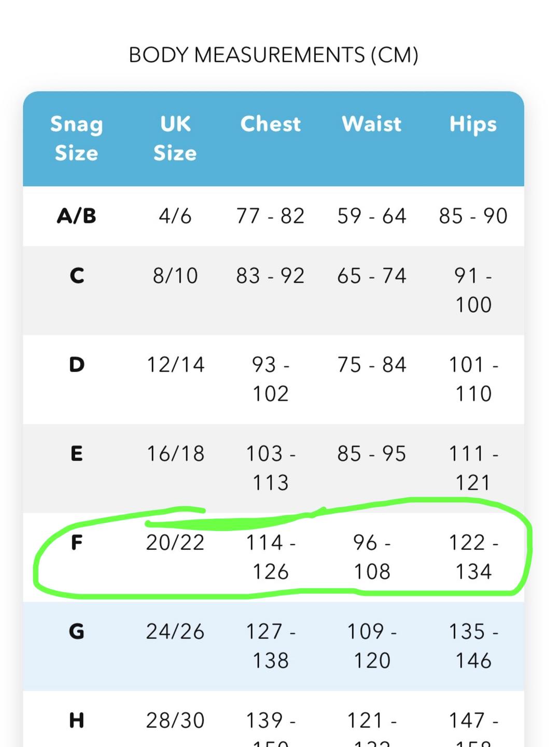560x747 pixels.
Task: Click the Snag Size column header
Action: pos(77,139)
